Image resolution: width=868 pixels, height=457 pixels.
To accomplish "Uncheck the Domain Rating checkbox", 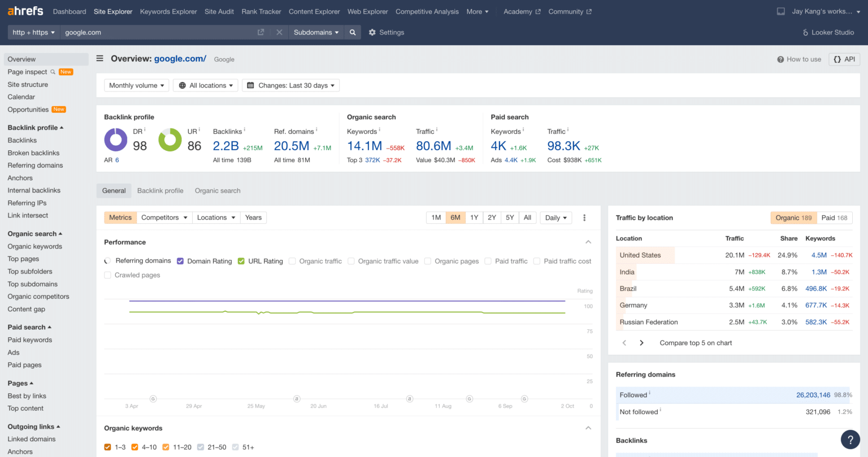I will [180, 261].
